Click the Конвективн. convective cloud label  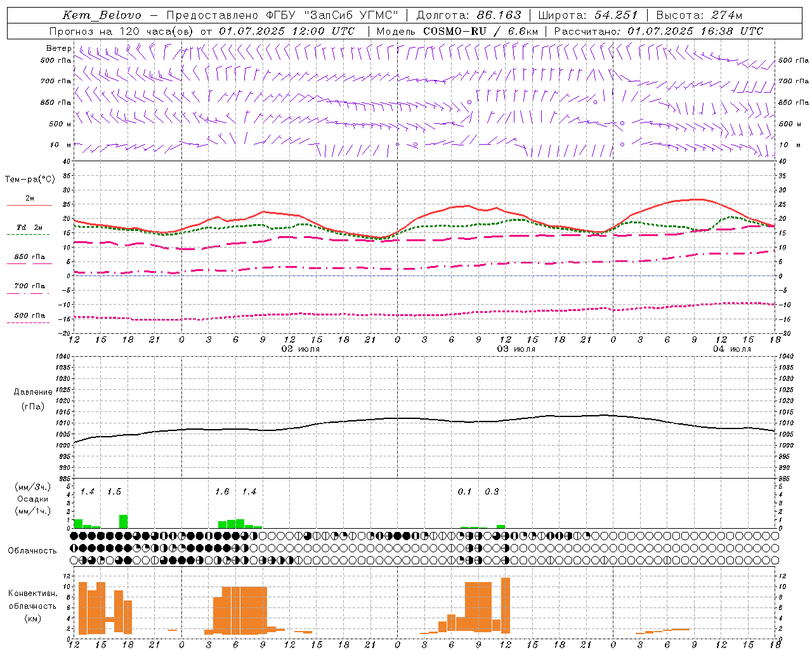click(32, 594)
